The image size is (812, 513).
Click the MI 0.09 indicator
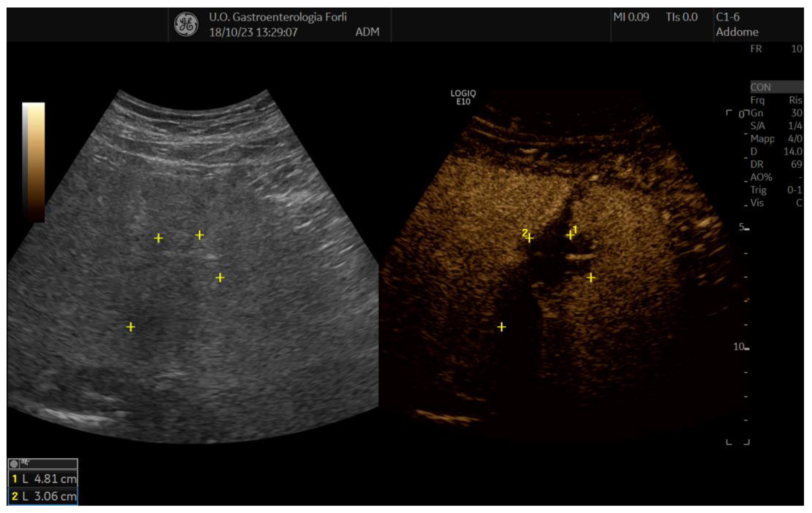[x=631, y=17]
